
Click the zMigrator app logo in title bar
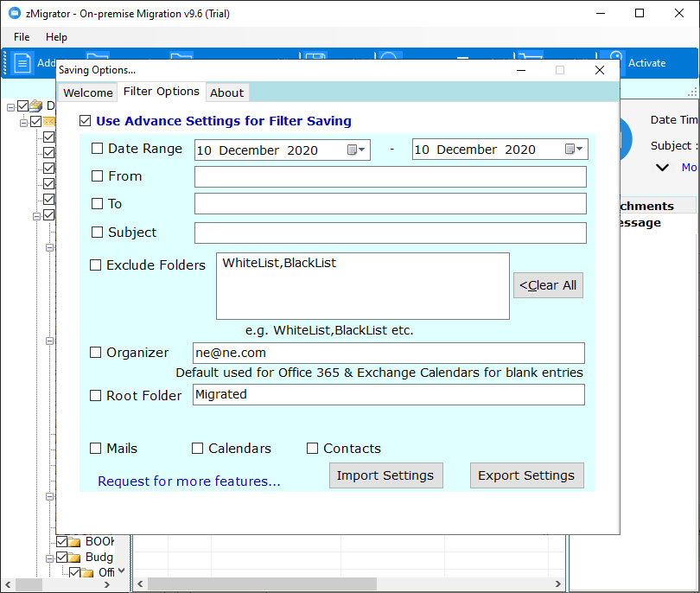coord(15,13)
